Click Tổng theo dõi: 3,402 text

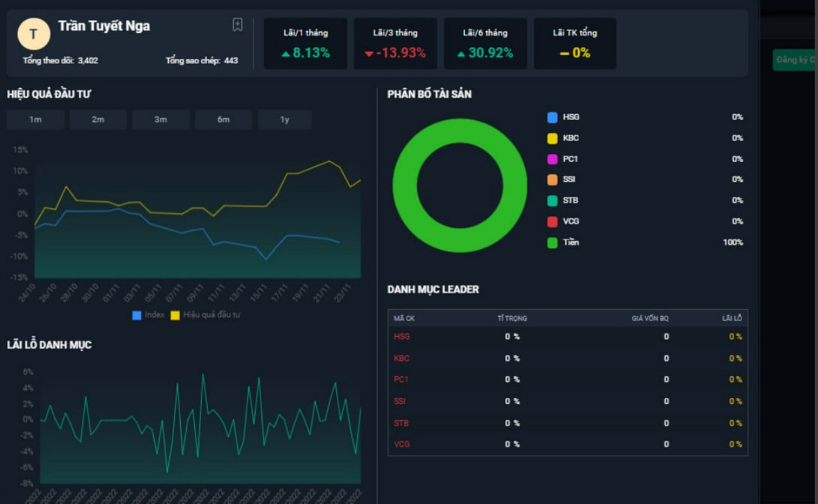pos(61,61)
